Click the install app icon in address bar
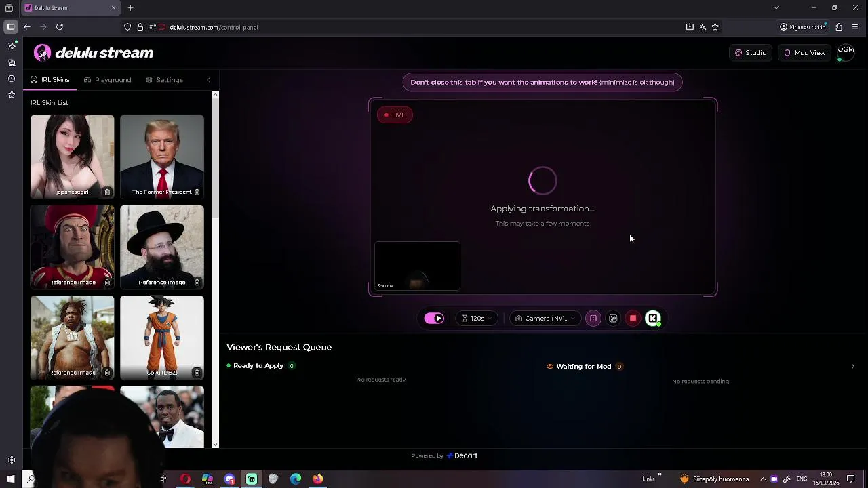868x488 pixels. click(690, 27)
